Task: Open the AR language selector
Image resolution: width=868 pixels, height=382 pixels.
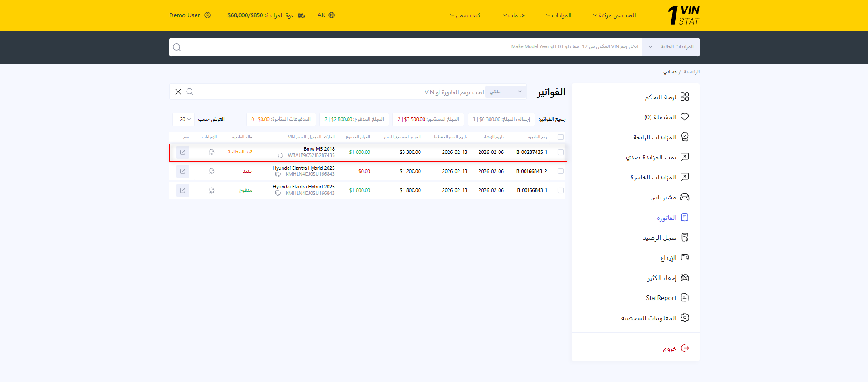Action: [326, 15]
